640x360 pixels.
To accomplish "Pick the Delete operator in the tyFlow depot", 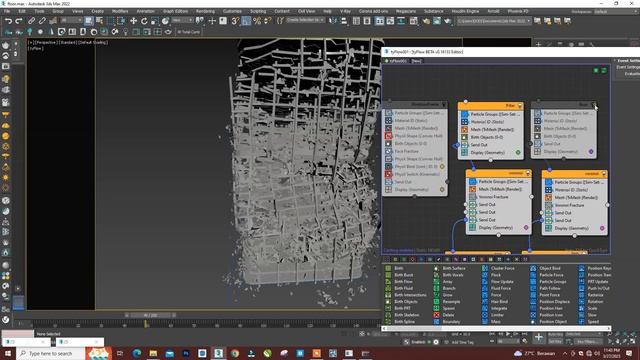I will 445,315.
